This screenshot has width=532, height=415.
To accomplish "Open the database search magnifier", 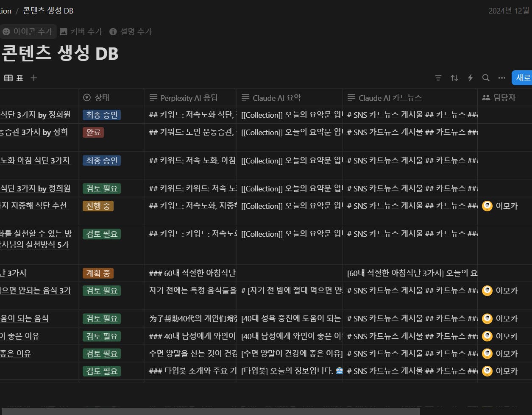I will (x=486, y=78).
